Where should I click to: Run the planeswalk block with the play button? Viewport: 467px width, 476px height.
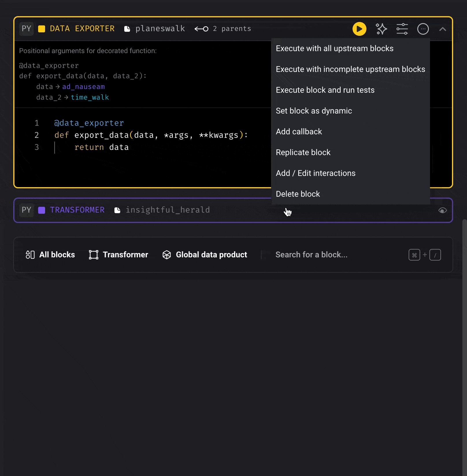coord(359,29)
